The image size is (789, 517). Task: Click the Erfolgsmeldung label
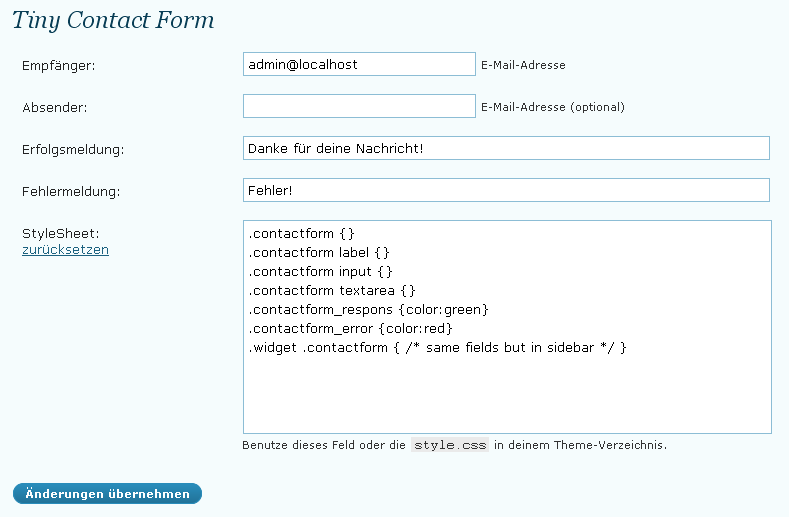tap(73, 150)
